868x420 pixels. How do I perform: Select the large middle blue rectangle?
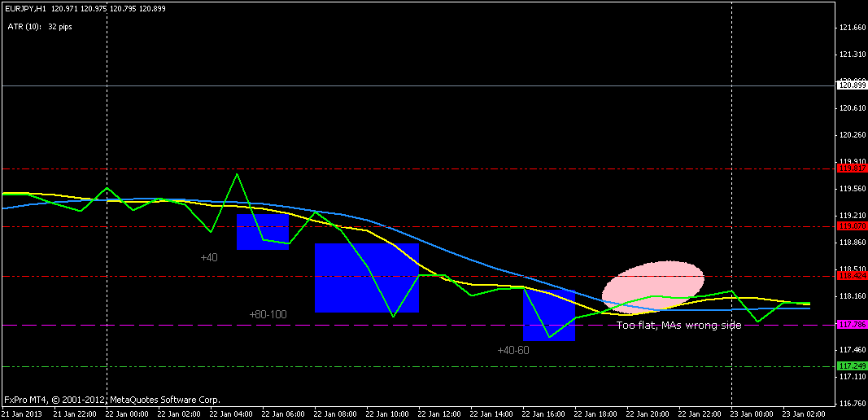(x=366, y=278)
